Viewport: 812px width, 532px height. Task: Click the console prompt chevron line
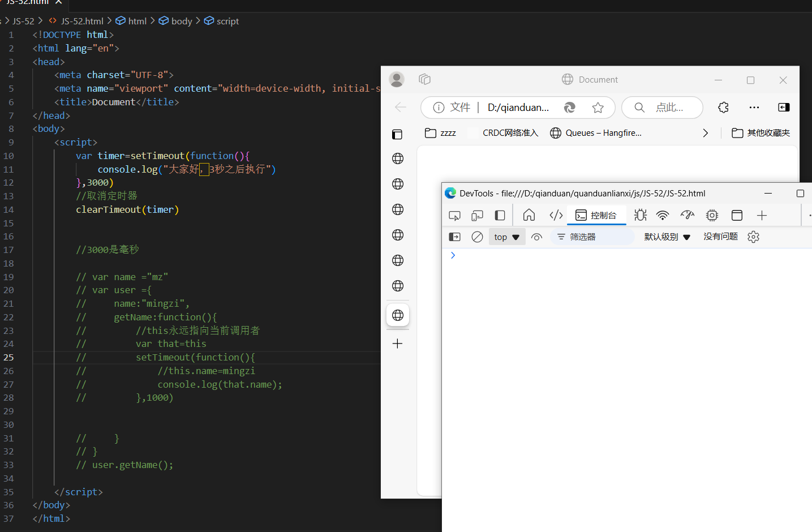pyautogui.click(x=453, y=255)
